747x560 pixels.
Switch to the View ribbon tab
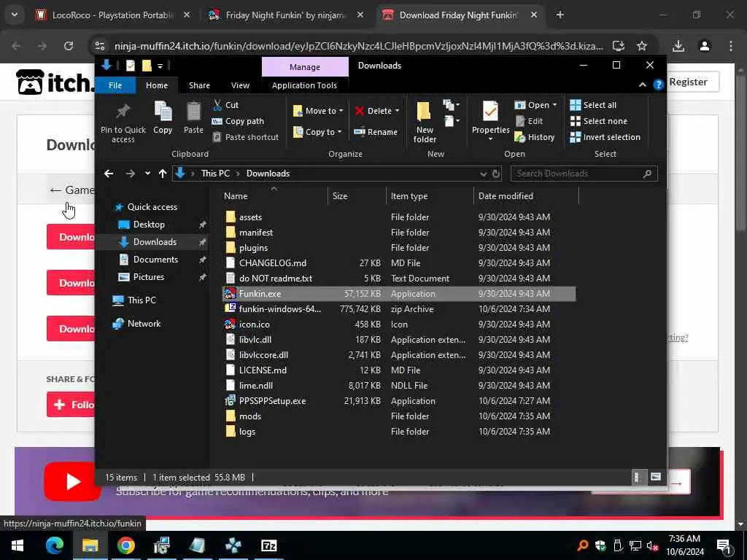coord(240,85)
